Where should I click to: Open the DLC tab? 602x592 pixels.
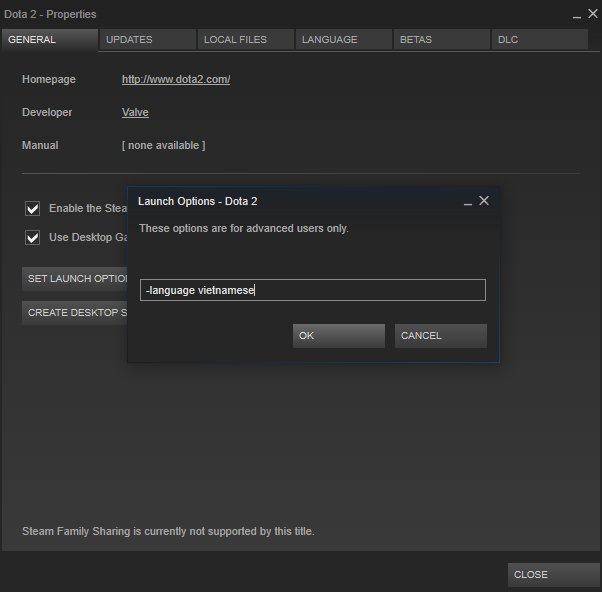point(539,40)
